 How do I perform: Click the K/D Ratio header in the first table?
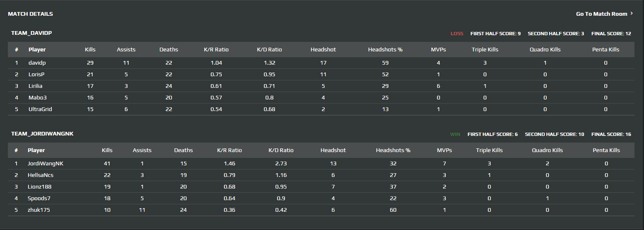(269, 50)
